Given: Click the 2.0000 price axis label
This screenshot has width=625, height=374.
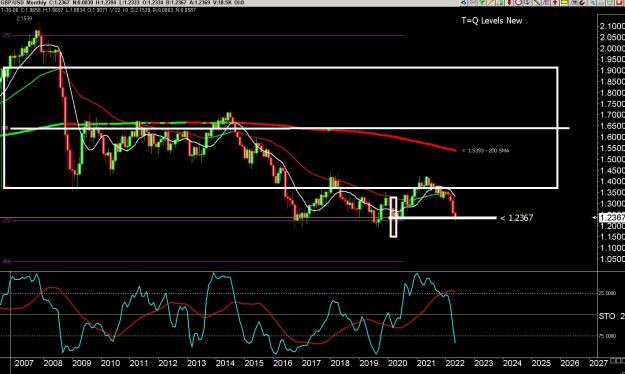Looking at the screenshot, I should tap(612, 48).
